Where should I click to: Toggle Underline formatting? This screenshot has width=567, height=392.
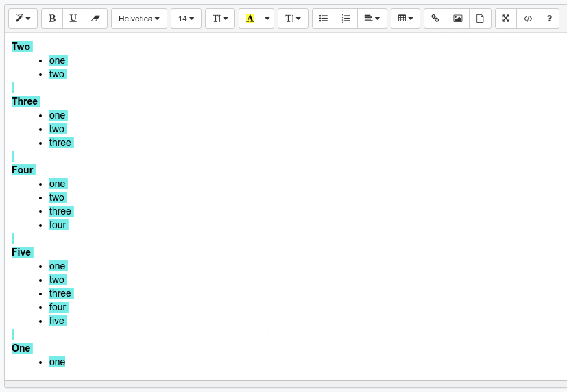pyautogui.click(x=73, y=19)
